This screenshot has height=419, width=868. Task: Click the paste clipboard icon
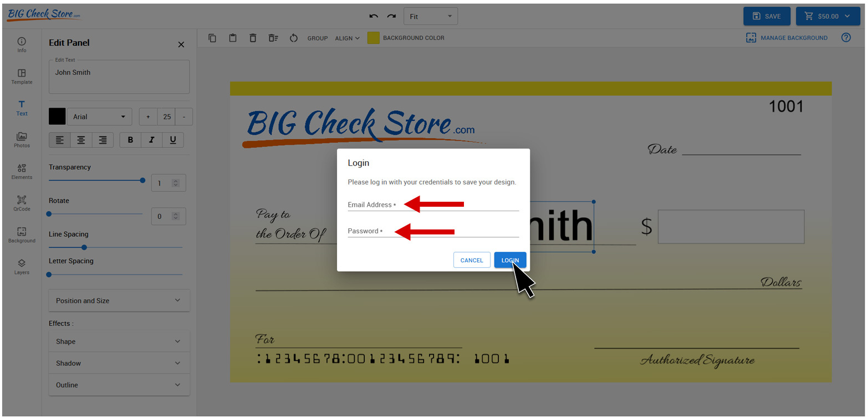233,38
